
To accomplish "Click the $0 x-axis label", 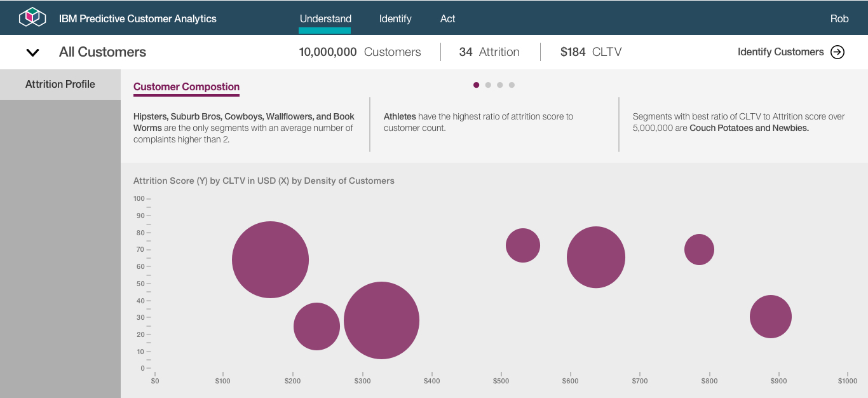I will [155, 381].
